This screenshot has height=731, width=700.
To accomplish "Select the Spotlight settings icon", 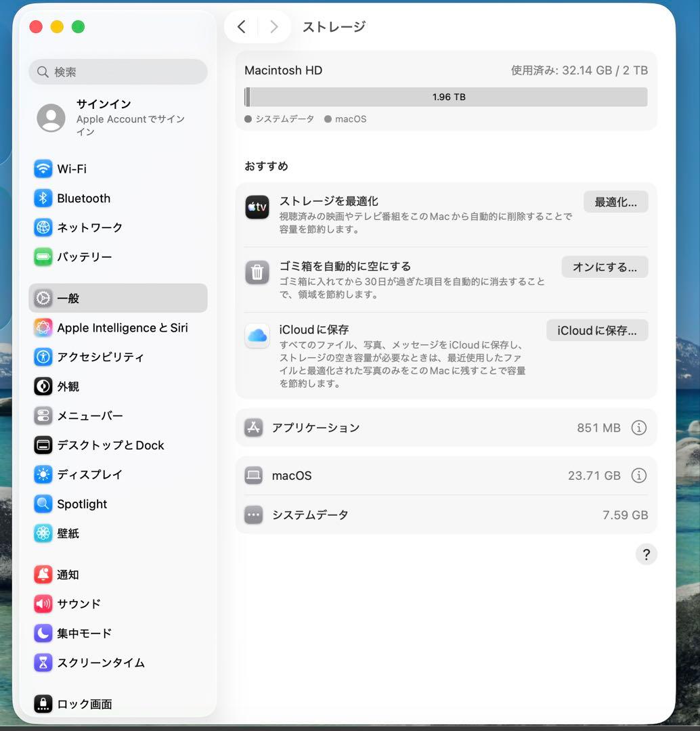I will point(43,504).
